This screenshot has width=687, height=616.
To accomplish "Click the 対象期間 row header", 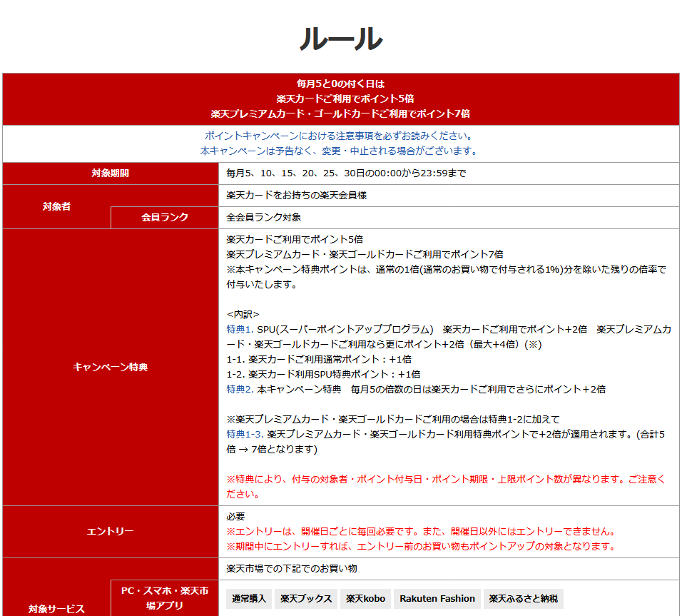I will tap(111, 173).
